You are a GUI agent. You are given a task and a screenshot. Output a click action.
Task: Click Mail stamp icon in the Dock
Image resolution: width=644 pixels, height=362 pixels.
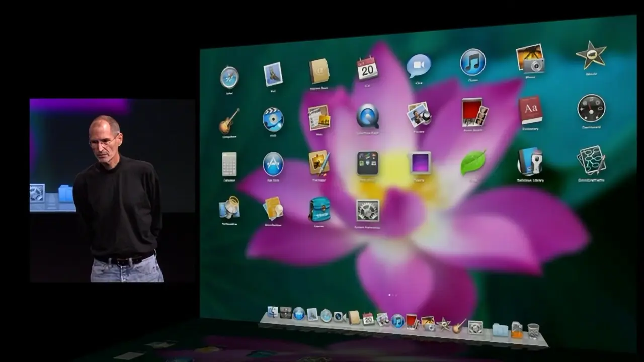point(312,315)
